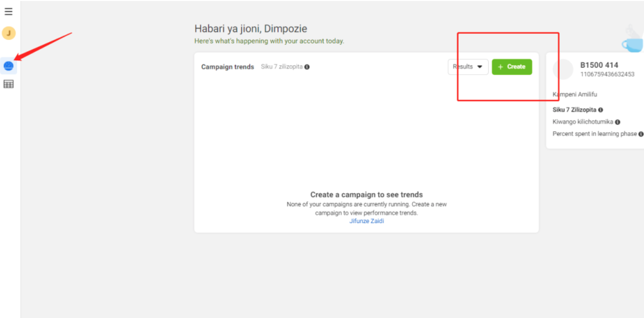Click the account ID 1106759436632453

click(x=607, y=75)
